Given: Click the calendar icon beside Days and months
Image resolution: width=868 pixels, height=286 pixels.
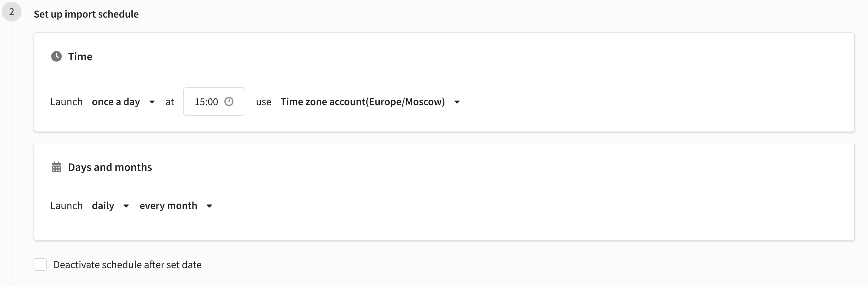Looking at the screenshot, I should point(56,167).
